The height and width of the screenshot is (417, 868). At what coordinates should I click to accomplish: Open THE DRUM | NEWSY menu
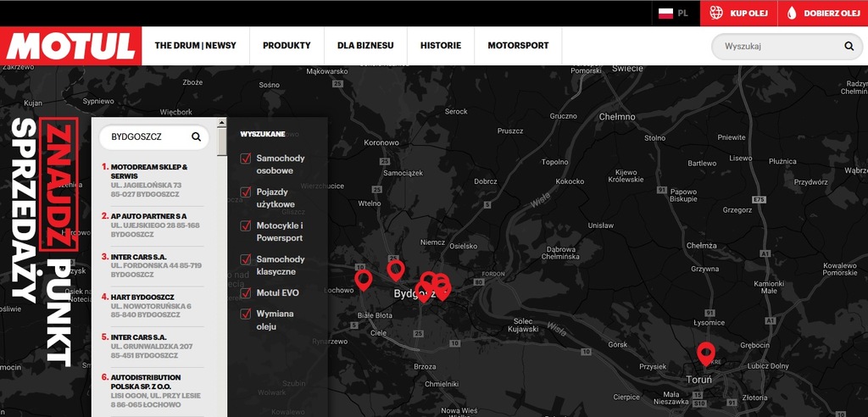[196, 46]
